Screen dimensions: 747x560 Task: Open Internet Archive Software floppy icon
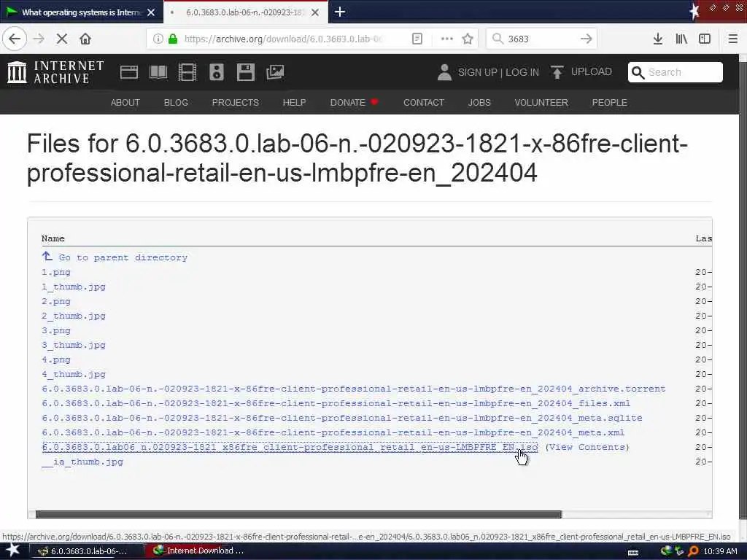246,72
